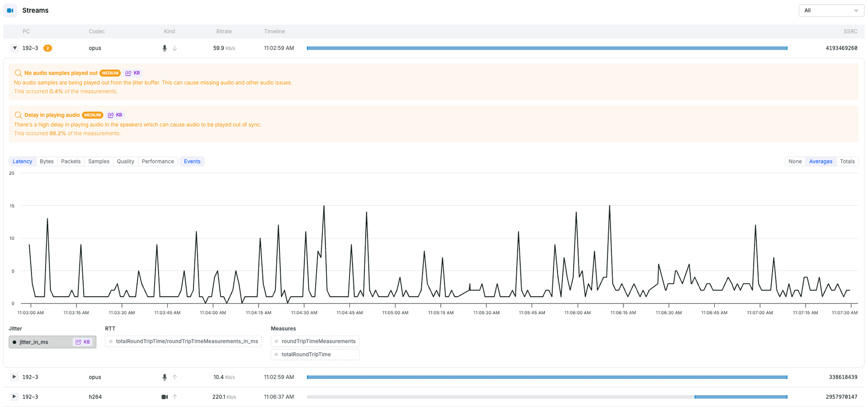Select the Totals view button
Viewport: 868px width, 407px height.
pyautogui.click(x=847, y=162)
